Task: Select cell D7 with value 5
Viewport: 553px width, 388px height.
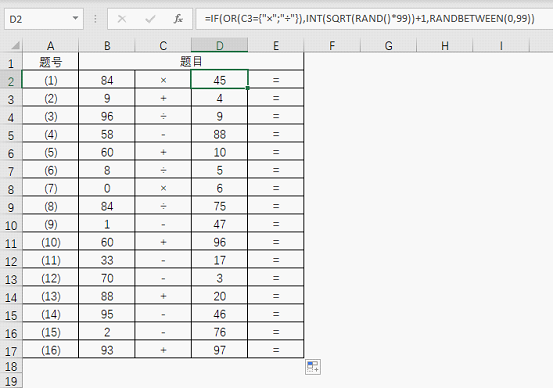Action: click(219, 170)
